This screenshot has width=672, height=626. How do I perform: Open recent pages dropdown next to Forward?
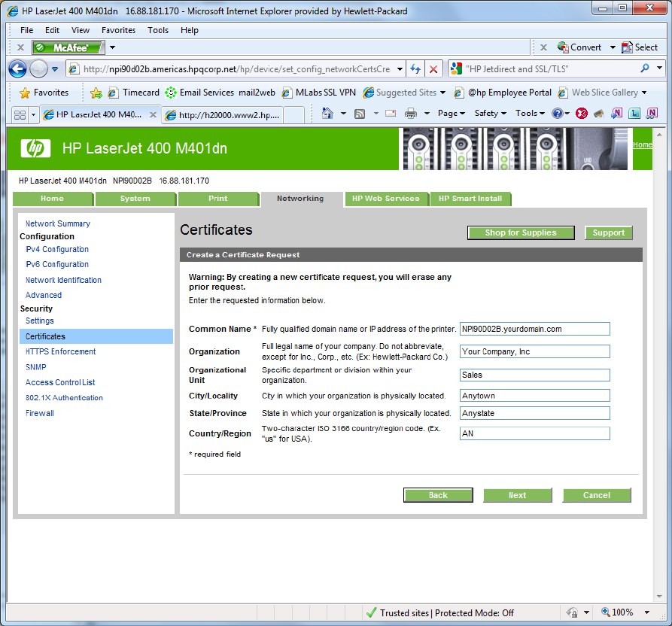pos(55,69)
